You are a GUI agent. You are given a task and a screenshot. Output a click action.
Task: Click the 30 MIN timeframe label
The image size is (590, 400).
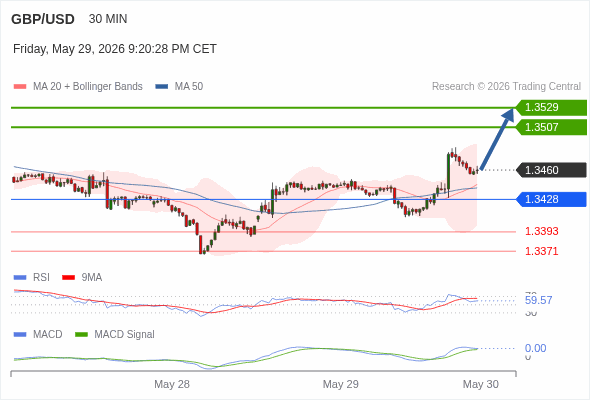[x=108, y=19]
